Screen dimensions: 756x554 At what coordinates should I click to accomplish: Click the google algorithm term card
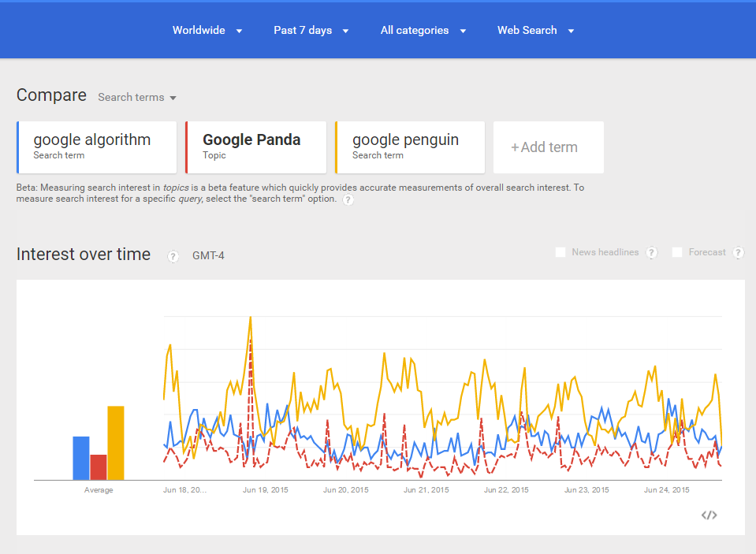[x=96, y=147]
